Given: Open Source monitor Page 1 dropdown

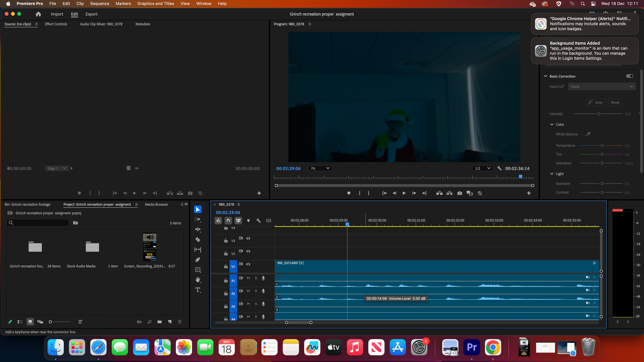Looking at the screenshot, I should pyautogui.click(x=57, y=168).
